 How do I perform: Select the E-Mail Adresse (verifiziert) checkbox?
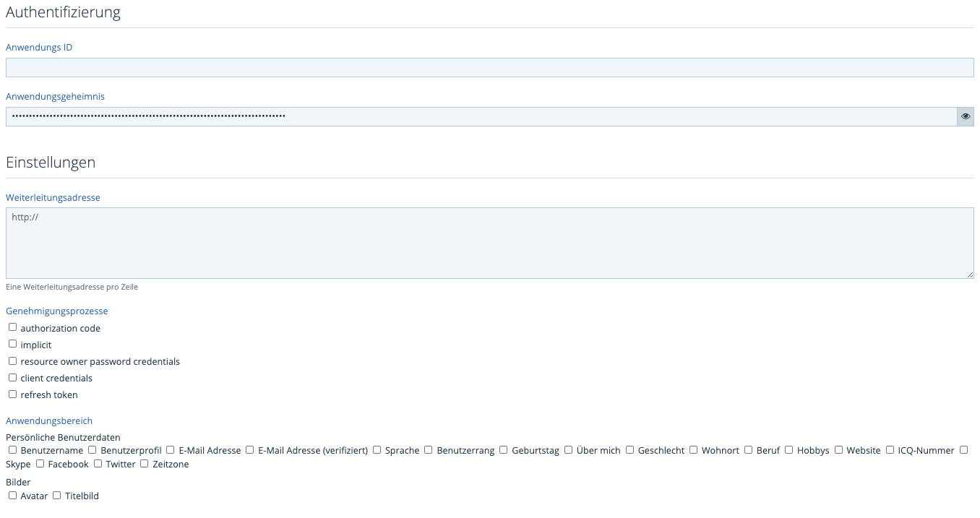point(249,449)
